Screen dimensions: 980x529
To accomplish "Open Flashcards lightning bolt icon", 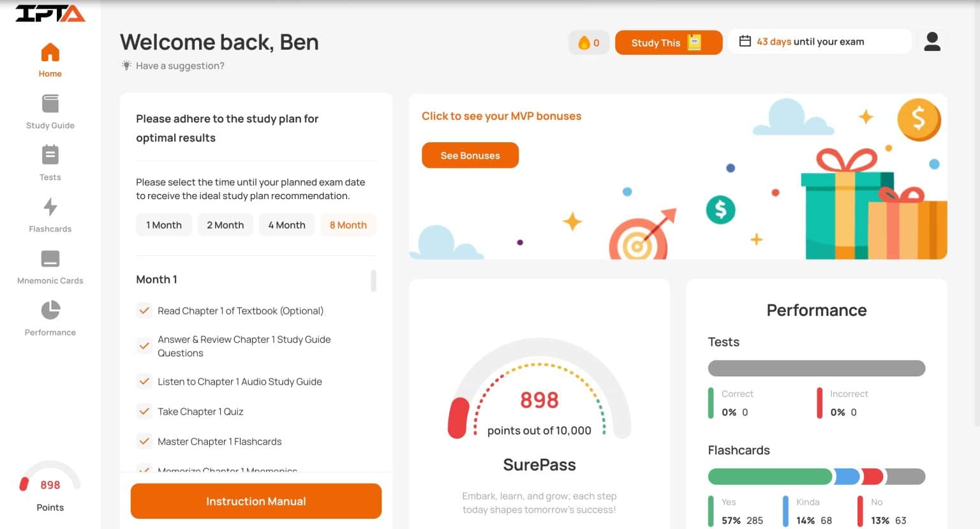I will (x=50, y=207).
